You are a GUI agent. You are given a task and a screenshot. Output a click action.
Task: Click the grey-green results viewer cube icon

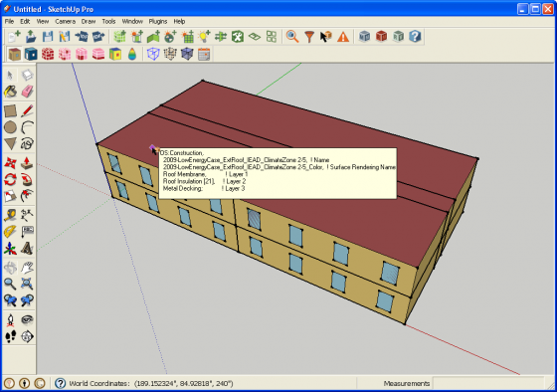pos(398,37)
